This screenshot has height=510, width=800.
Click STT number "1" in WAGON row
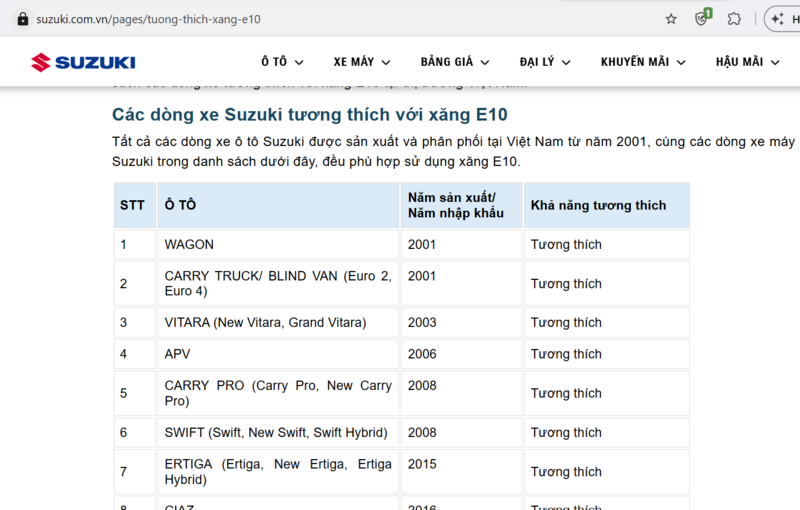[x=123, y=245]
